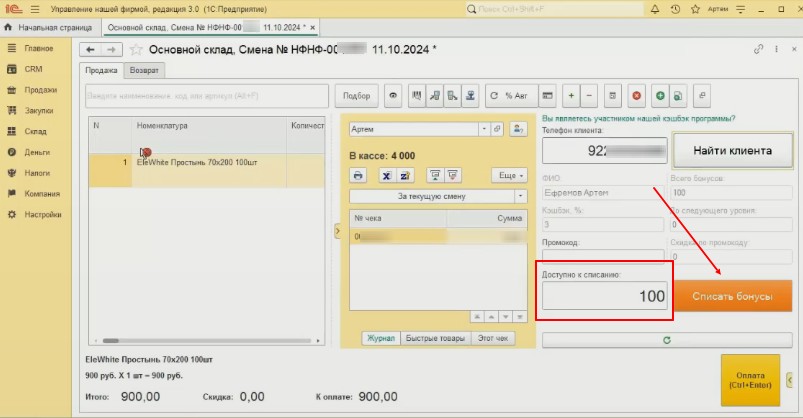Expand the За текущую смену period dropdown

tap(521, 196)
